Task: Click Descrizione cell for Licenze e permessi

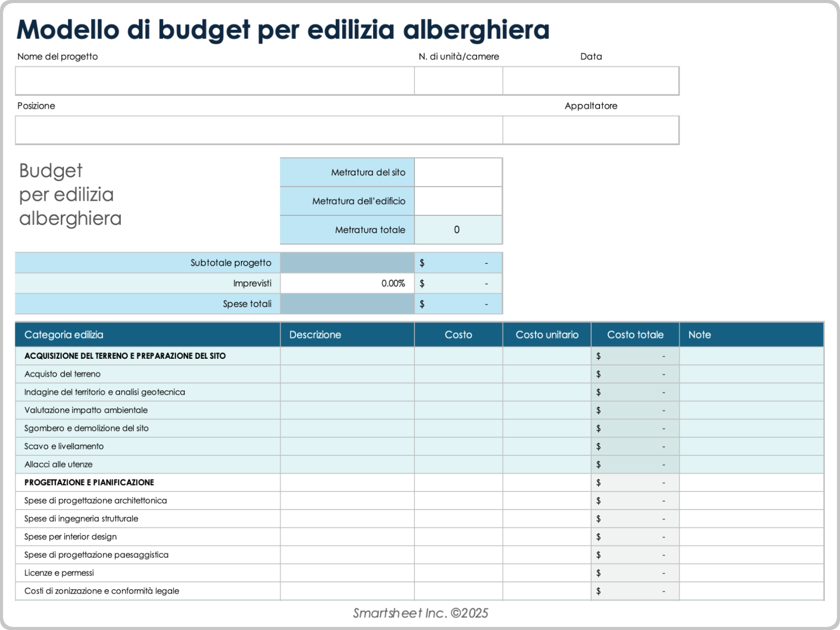Action: (x=347, y=573)
